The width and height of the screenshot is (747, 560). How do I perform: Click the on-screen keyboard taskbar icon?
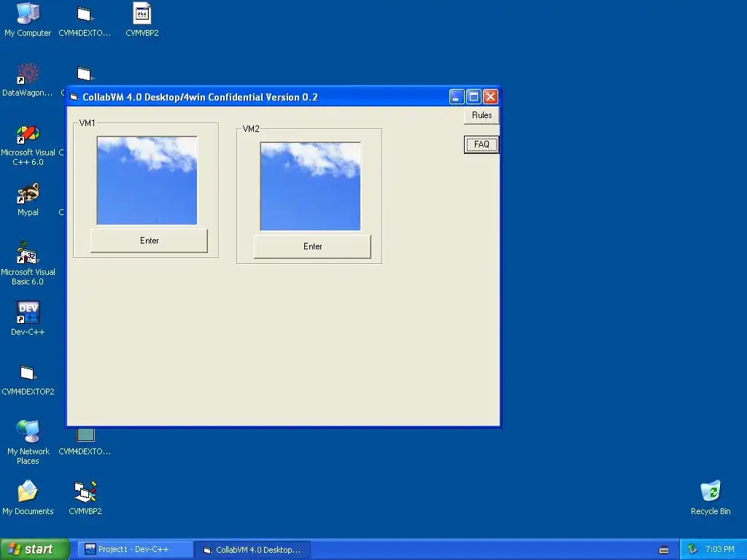tap(664, 550)
